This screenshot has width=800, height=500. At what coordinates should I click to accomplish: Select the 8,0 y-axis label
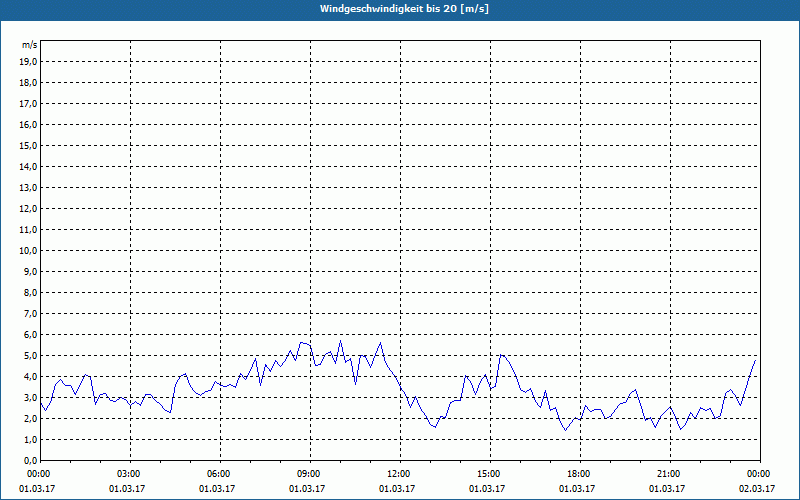pos(30,292)
